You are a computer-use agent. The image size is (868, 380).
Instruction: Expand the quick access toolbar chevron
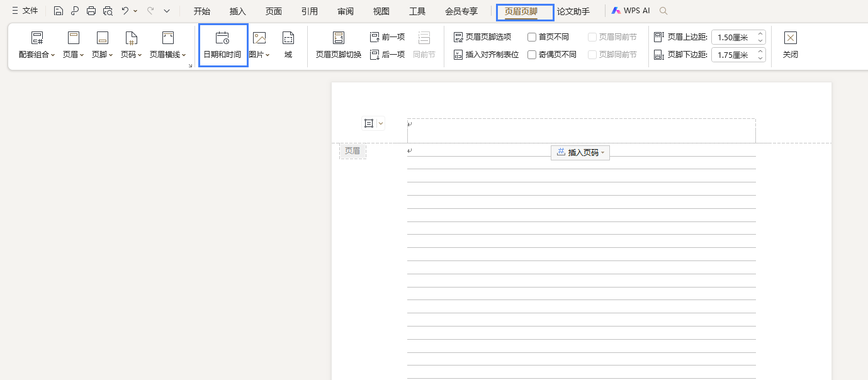[167, 11]
